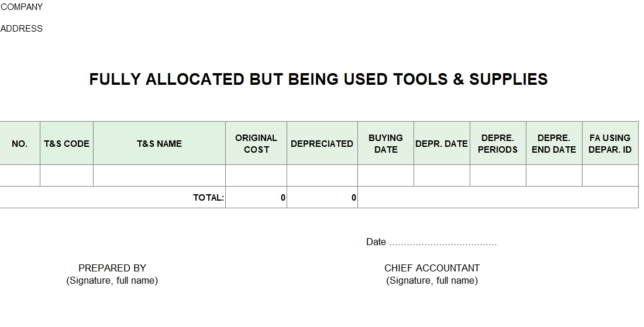Select the ORIGINAL COST header cell
Image resolution: width=644 pixels, height=327 pixels.
click(x=256, y=143)
